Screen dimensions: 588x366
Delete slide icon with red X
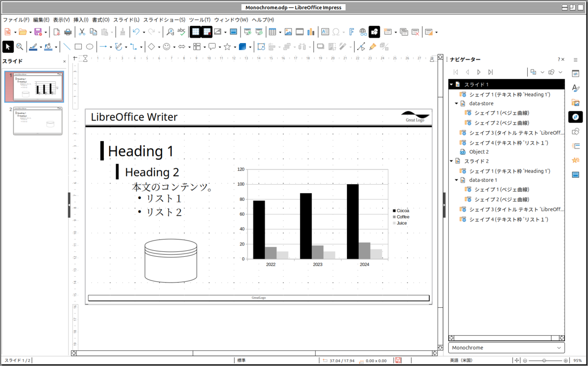(415, 32)
